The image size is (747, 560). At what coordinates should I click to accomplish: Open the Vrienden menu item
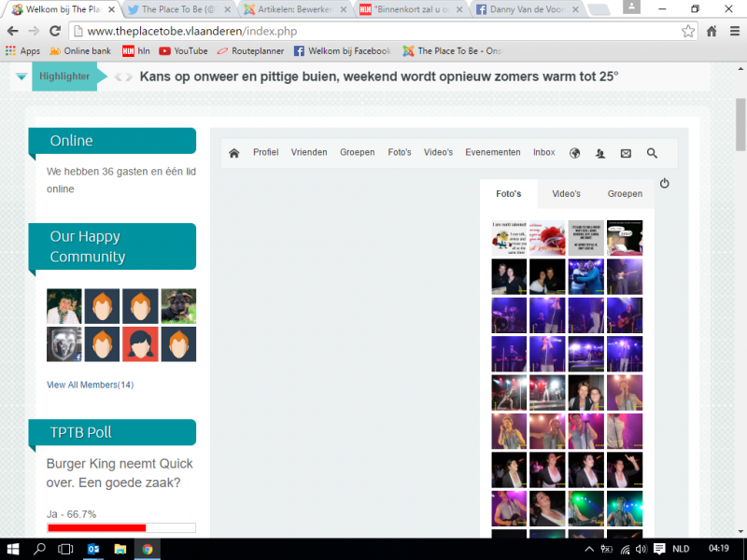(x=309, y=152)
